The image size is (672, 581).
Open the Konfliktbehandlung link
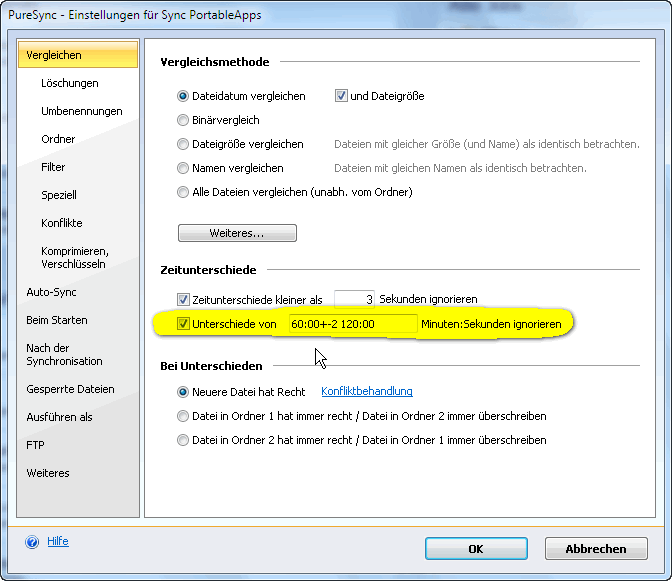click(367, 391)
